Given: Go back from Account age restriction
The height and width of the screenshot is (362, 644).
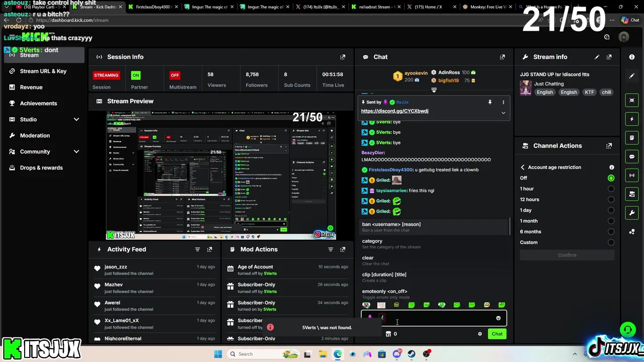Looking at the screenshot, I should [x=522, y=167].
